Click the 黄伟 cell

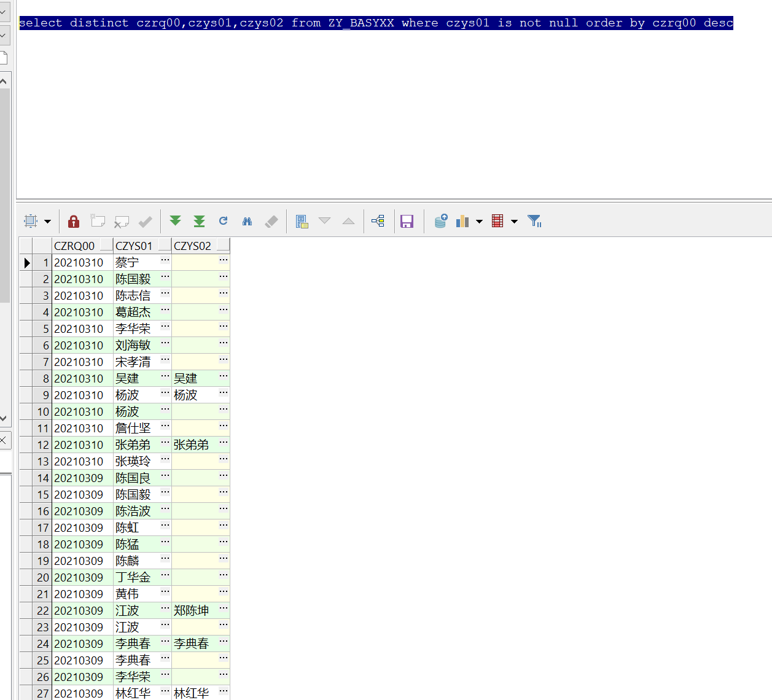142,594
